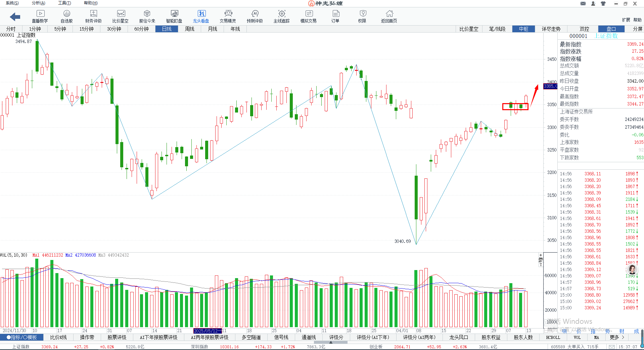The image size is (644, 350).
Task: Open 交易精灵 trading wizard
Action: pos(228,16)
